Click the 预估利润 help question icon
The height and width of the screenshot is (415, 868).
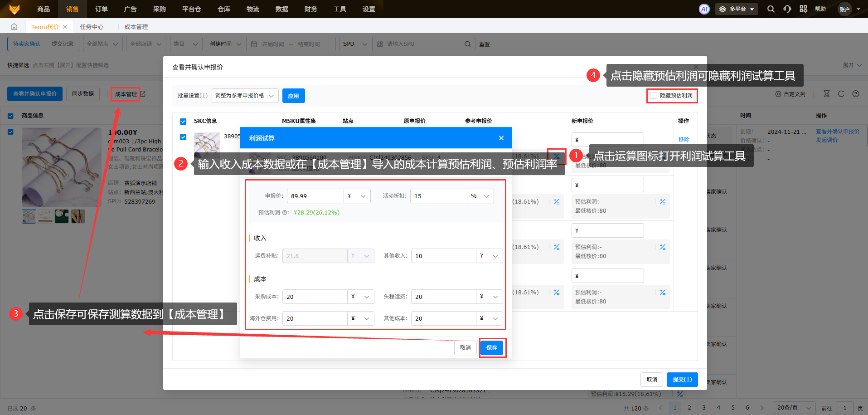coord(285,212)
